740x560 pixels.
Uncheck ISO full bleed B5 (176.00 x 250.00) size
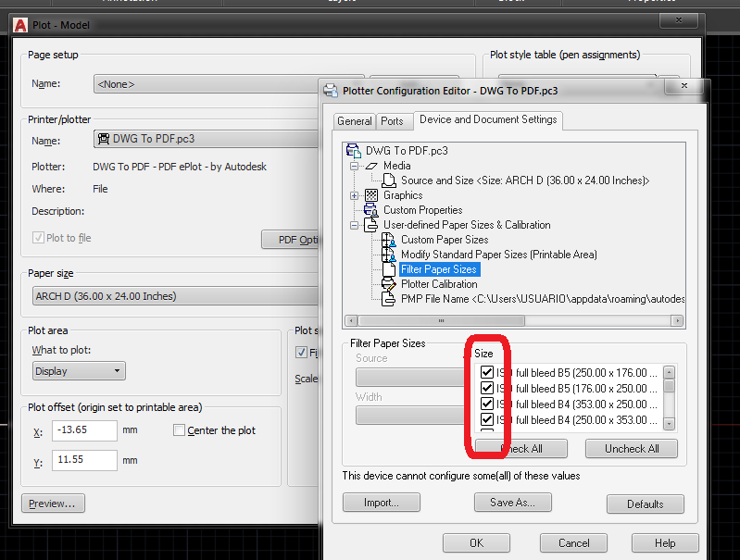pos(486,388)
